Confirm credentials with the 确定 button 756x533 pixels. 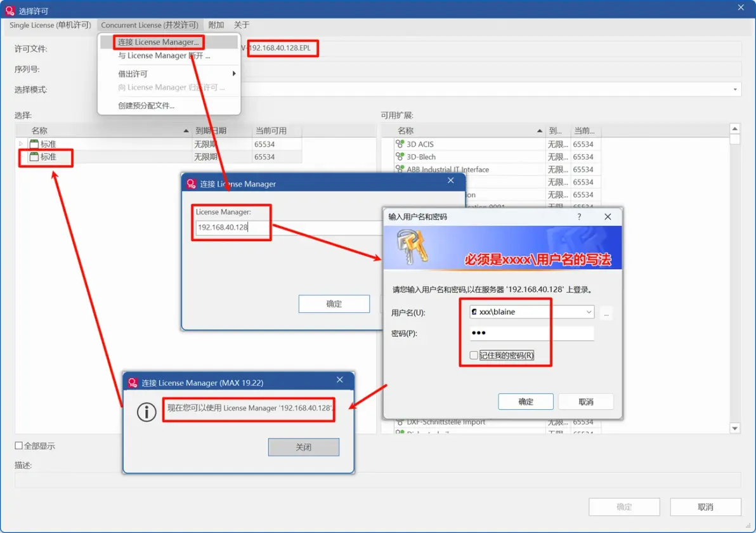(x=526, y=401)
